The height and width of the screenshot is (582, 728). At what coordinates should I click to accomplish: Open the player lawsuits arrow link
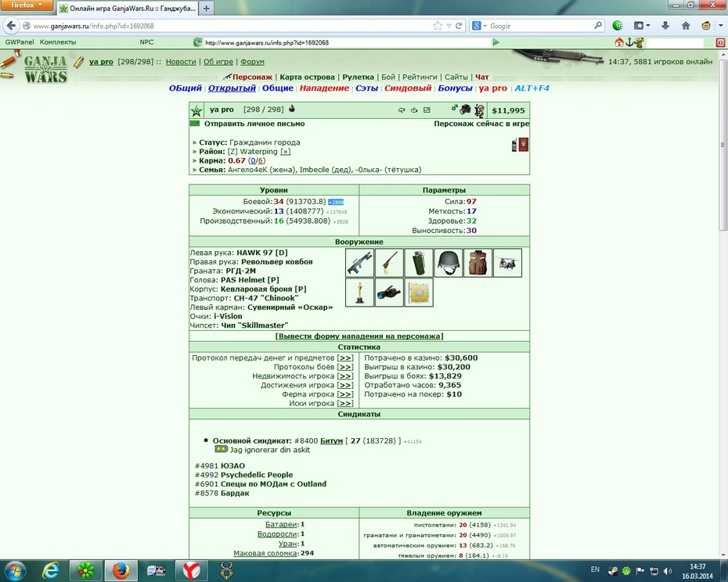(x=345, y=404)
